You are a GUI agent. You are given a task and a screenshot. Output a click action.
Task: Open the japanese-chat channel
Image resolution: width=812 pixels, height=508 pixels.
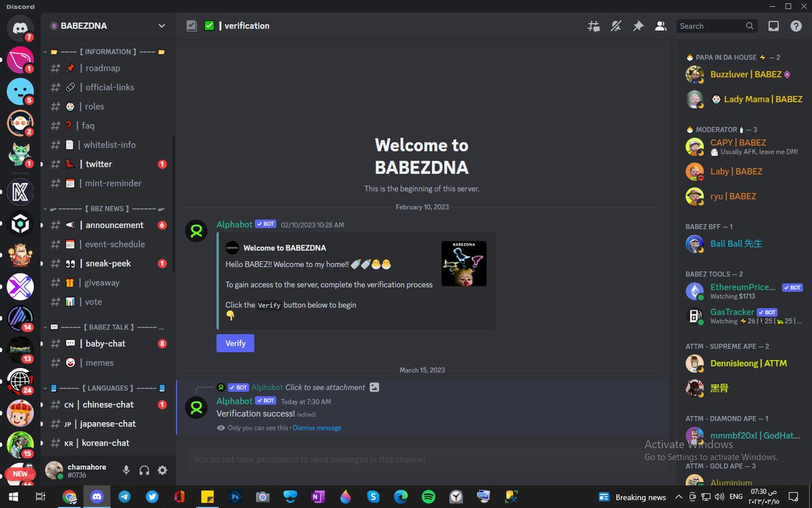[108, 424]
